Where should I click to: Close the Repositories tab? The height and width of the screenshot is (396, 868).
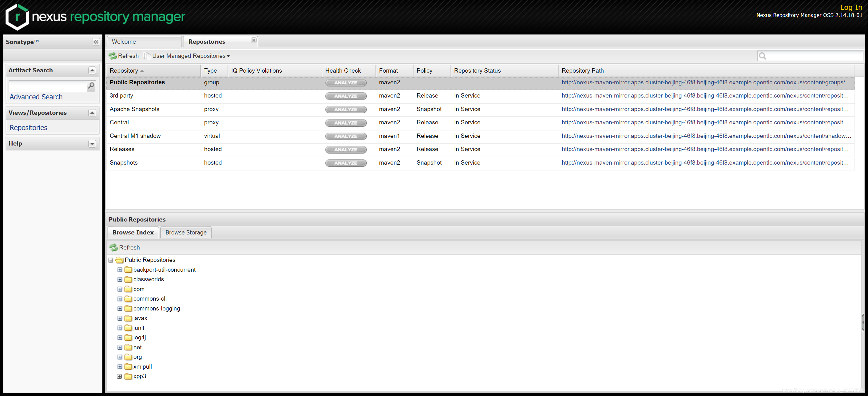pyautogui.click(x=253, y=41)
